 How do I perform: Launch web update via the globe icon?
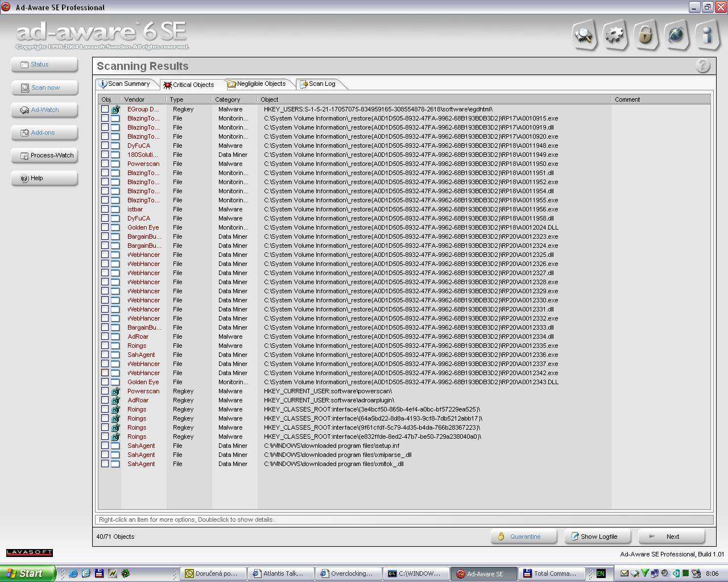pyautogui.click(x=676, y=35)
